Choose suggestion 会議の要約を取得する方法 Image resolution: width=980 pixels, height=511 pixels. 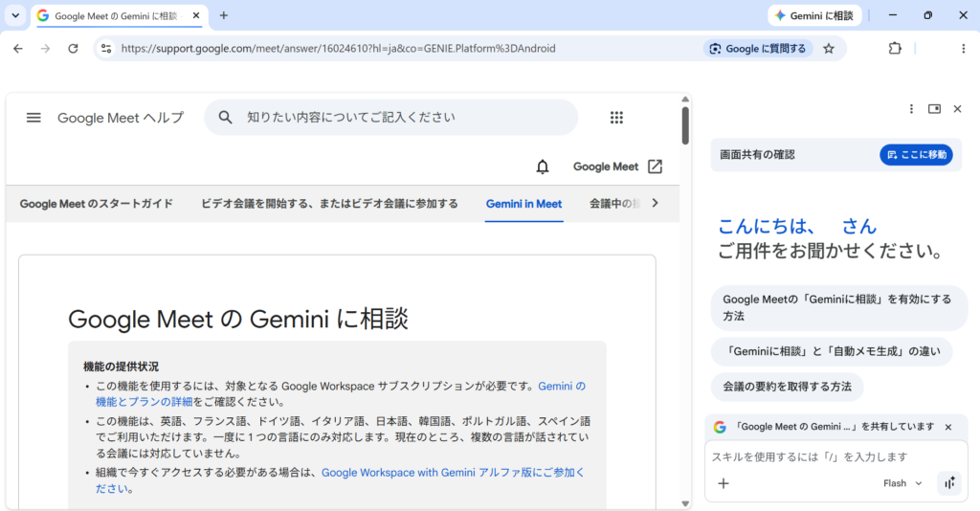click(788, 387)
